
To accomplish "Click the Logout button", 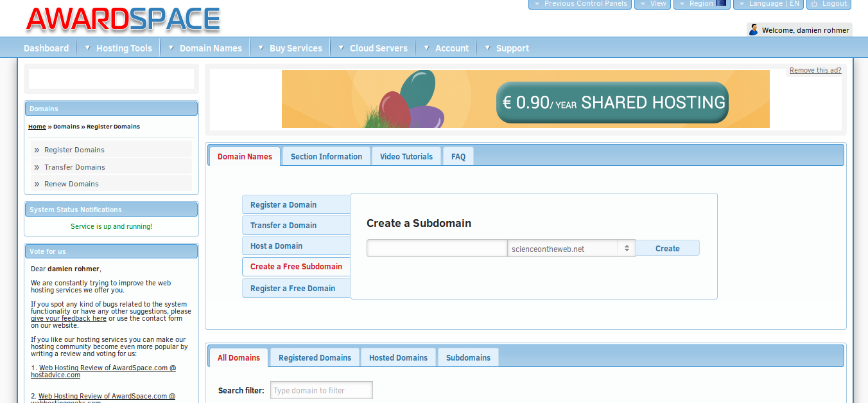I will 829,4.
